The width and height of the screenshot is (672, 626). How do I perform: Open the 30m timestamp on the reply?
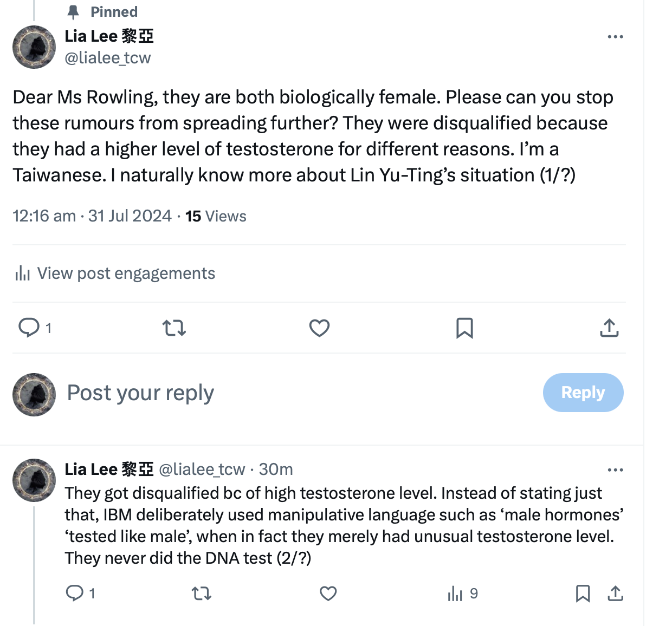(276, 469)
